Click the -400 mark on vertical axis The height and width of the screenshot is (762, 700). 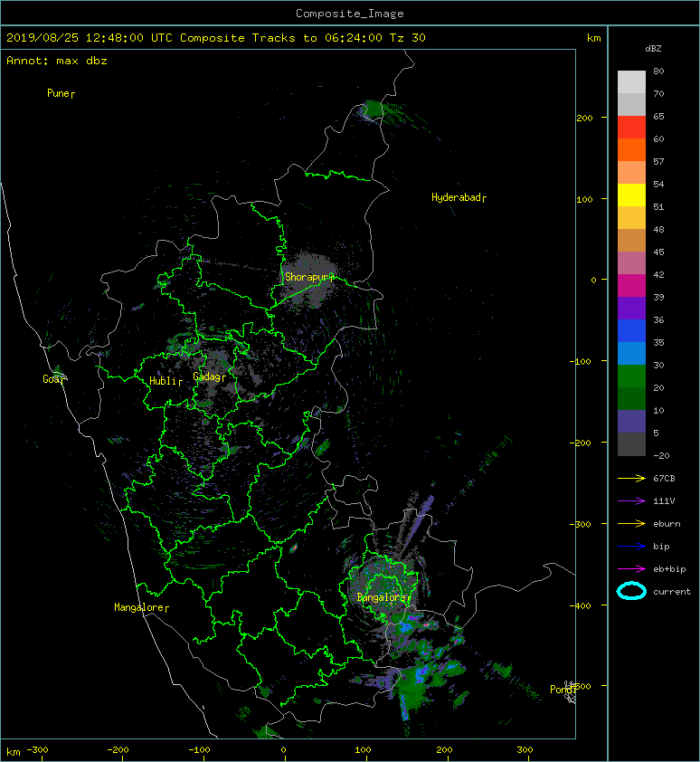point(581,605)
